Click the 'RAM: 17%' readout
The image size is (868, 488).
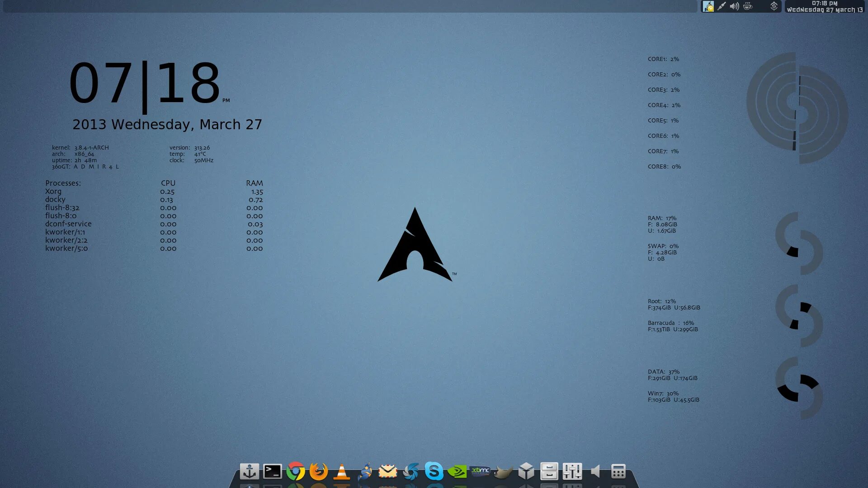coord(662,218)
